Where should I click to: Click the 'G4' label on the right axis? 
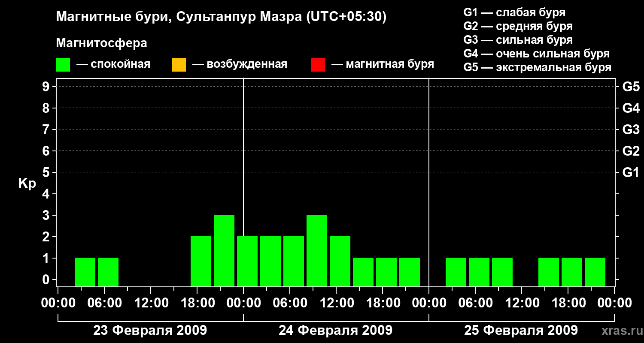pos(631,108)
